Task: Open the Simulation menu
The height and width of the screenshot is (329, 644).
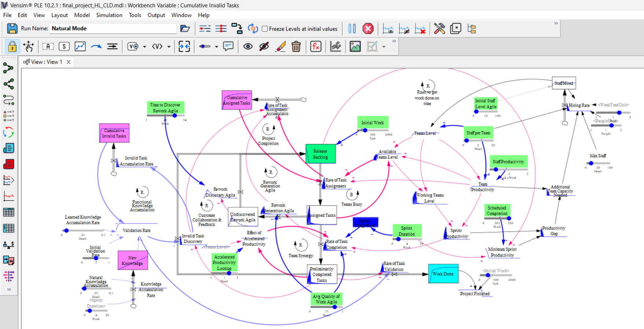Action: click(x=109, y=15)
